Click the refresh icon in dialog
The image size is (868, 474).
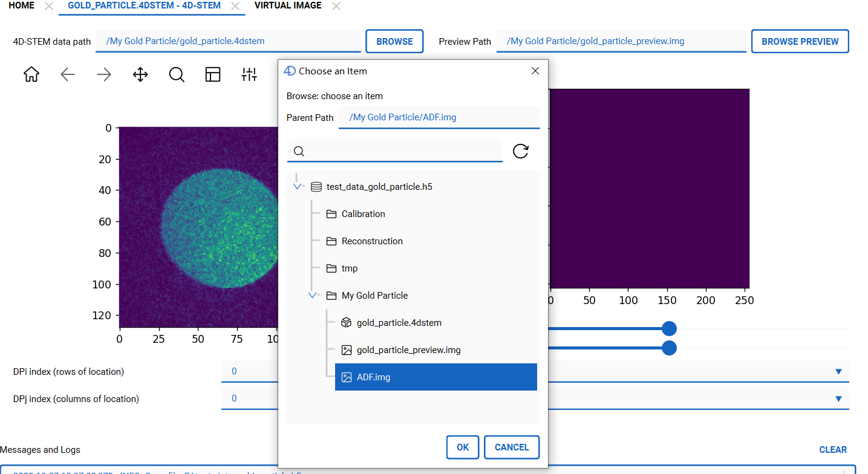(521, 151)
